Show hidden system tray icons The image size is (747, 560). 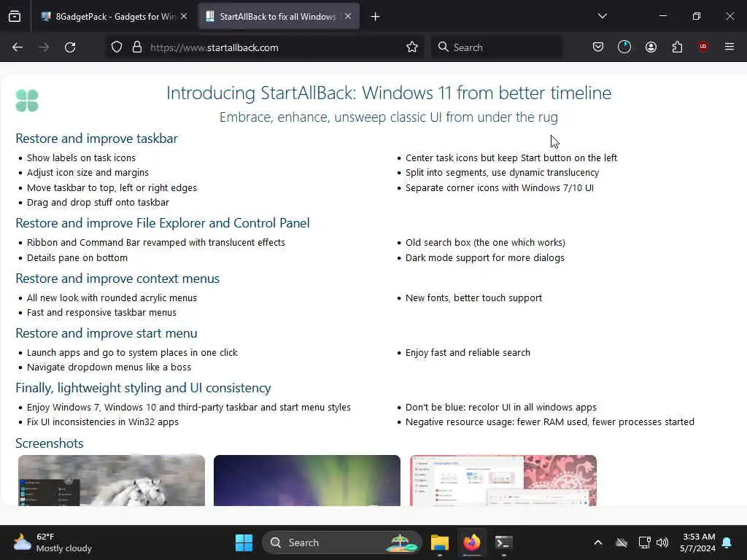pyautogui.click(x=598, y=542)
